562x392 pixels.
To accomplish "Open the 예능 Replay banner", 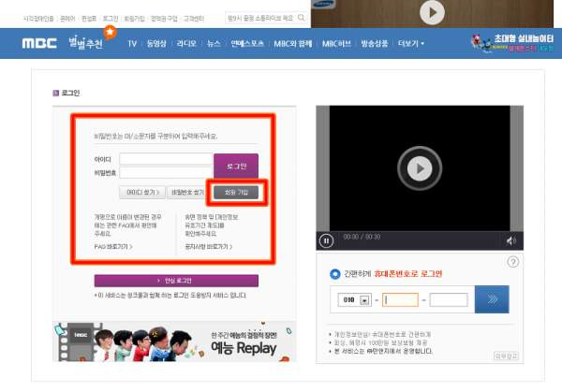I will click(174, 341).
